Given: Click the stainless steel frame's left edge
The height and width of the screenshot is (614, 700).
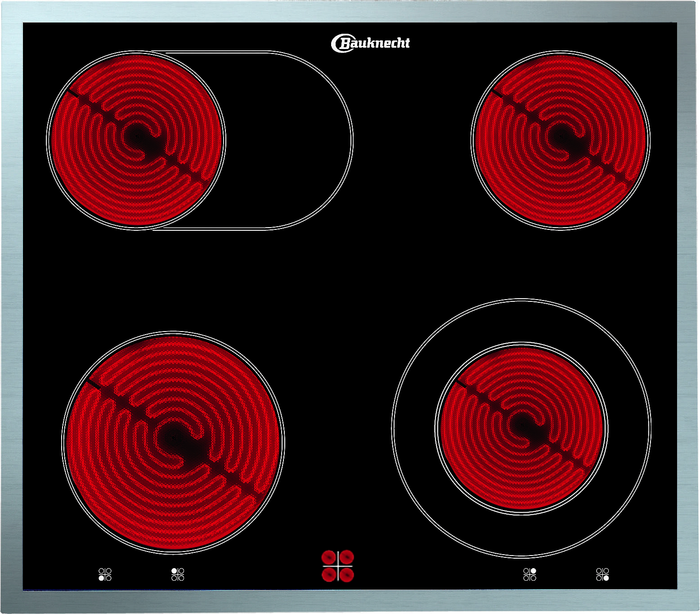Looking at the screenshot, I should (x=12, y=307).
